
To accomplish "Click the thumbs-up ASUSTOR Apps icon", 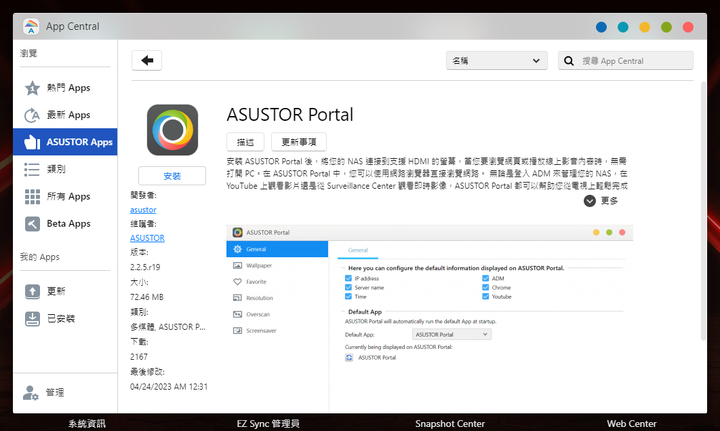I will 32,142.
